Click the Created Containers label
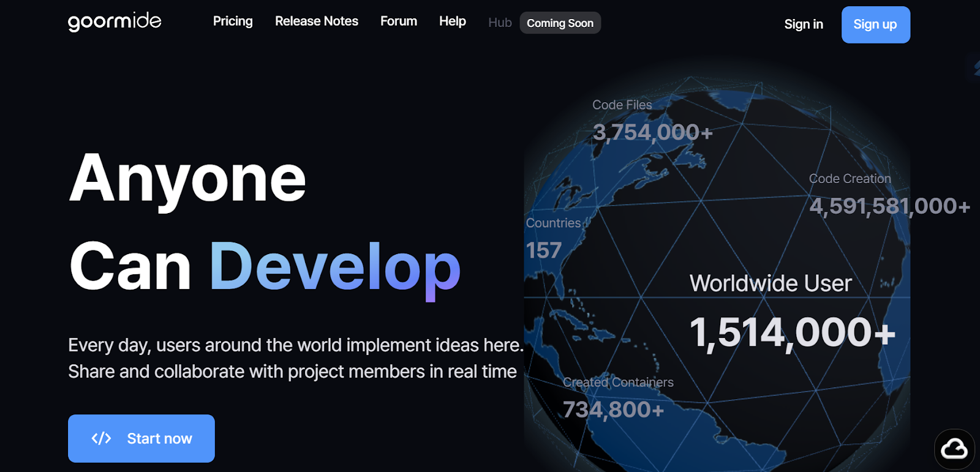Screen dimensions: 980x472 [x=618, y=383]
